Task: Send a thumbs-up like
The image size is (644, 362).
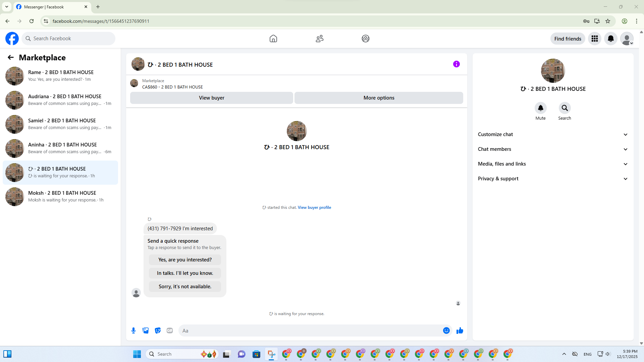Action: (x=460, y=330)
